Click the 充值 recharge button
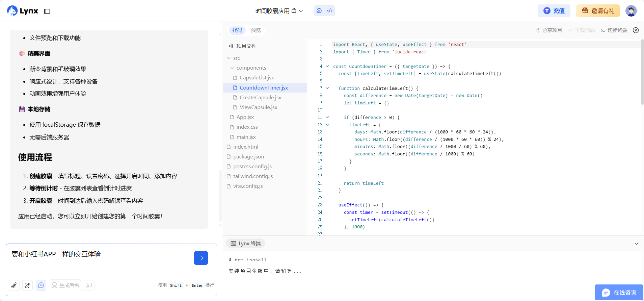644x301 pixels. [554, 11]
